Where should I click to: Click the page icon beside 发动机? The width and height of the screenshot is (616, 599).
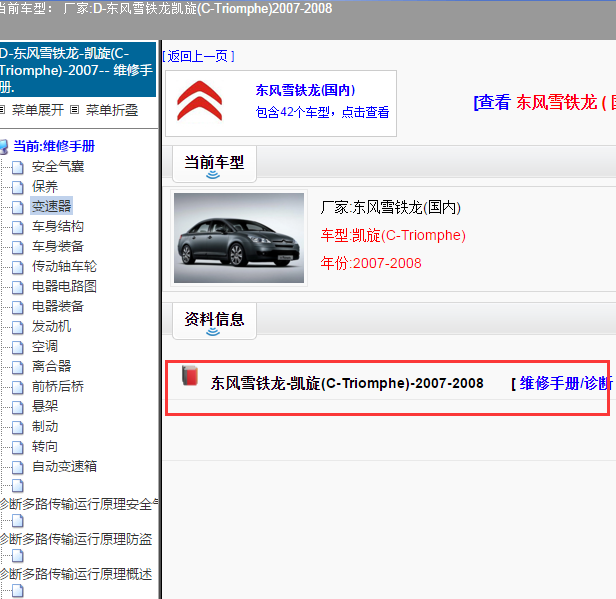pos(18,328)
